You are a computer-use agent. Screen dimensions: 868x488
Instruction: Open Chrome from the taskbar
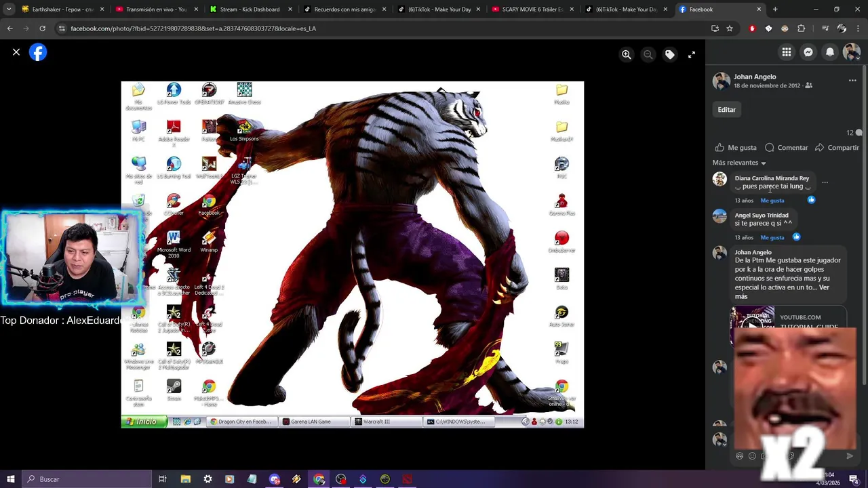[x=319, y=479]
